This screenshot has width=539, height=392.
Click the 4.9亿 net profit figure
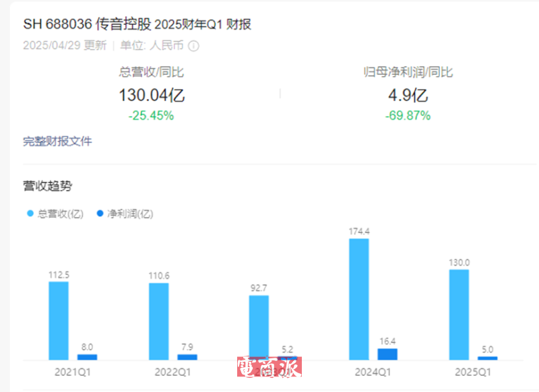tap(408, 96)
